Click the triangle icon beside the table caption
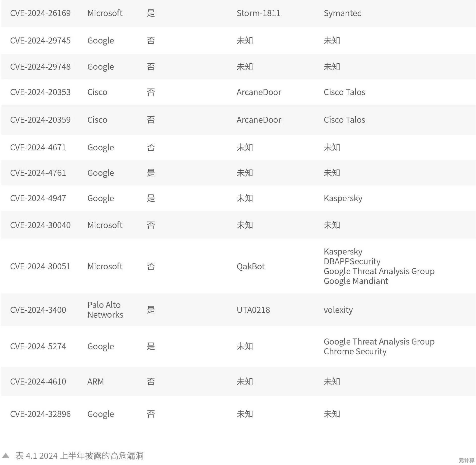This screenshot has height=465, width=476. click(x=6, y=455)
